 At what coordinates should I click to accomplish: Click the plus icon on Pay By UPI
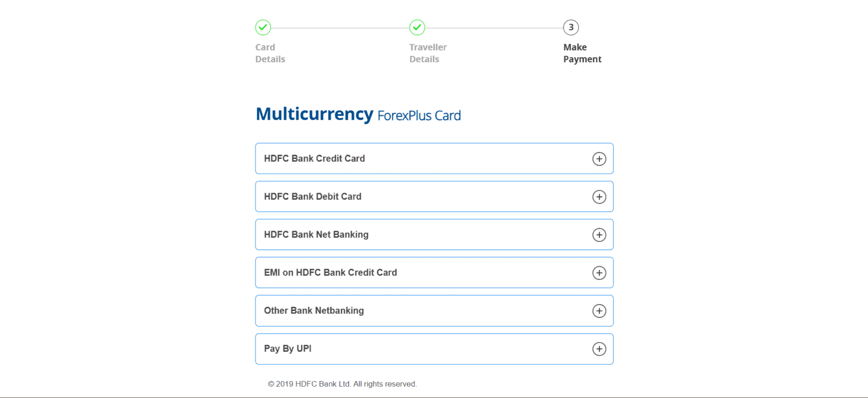[599, 349]
